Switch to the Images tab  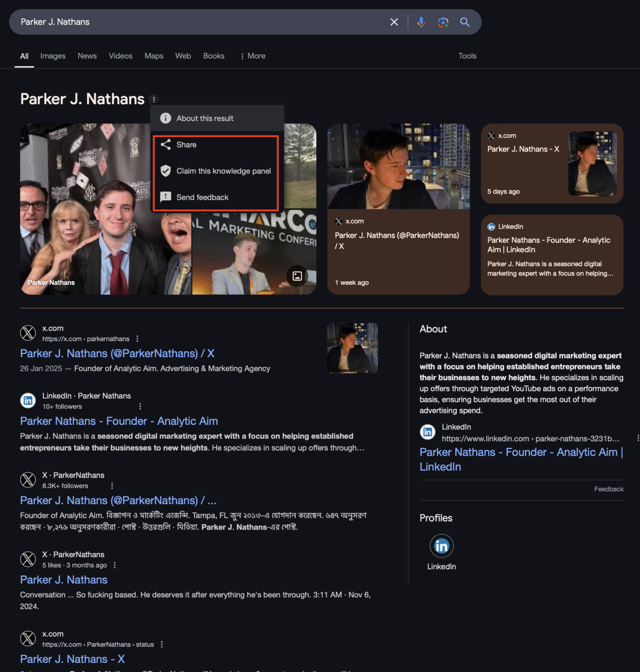point(53,56)
